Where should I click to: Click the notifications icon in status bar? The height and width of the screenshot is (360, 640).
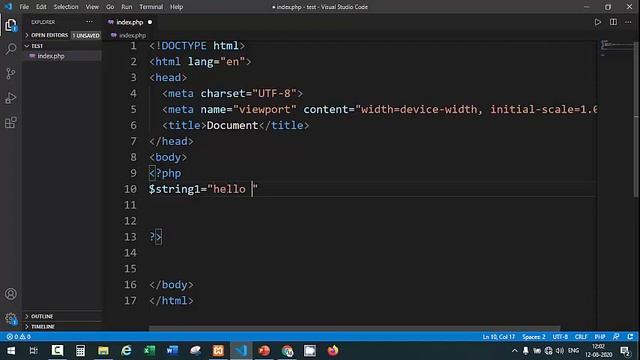point(630,337)
